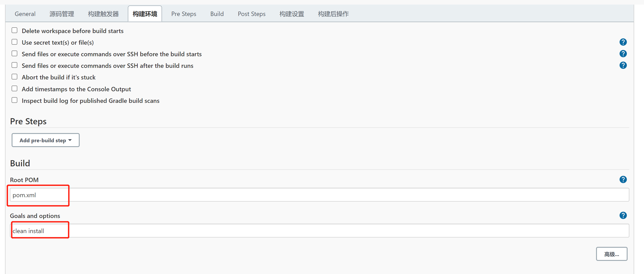Click the 高级... button
The height and width of the screenshot is (274, 644).
(x=612, y=254)
